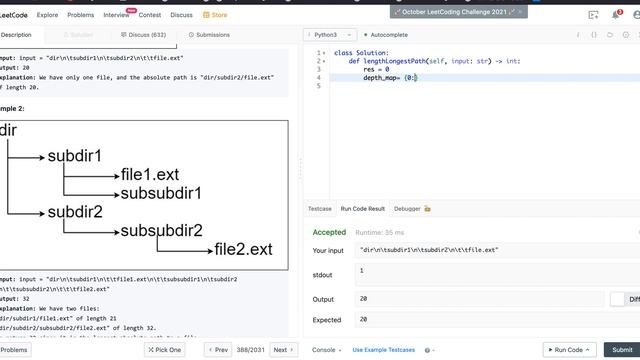The height and width of the screenshot is (360, 640).
Task: Click the help question mark icon
Action: 427,350
